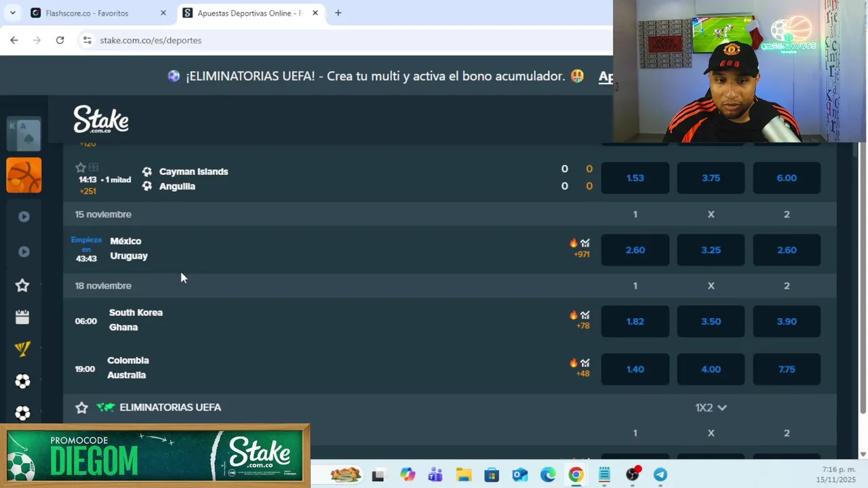Close the Apuestas Deportivas Online tab
This screenshot has height=488, width=868.
(315, 13)
